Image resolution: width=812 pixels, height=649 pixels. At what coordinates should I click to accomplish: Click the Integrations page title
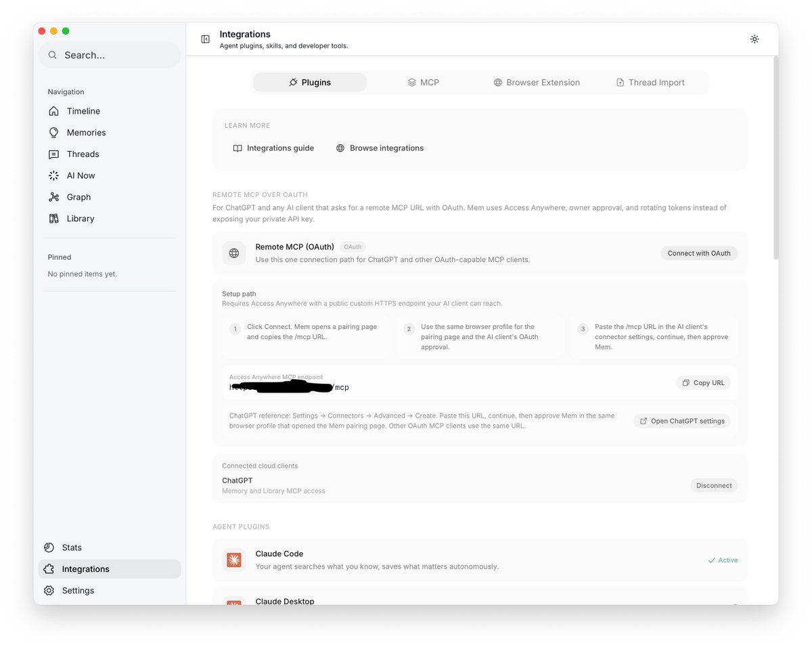(245, 34)
